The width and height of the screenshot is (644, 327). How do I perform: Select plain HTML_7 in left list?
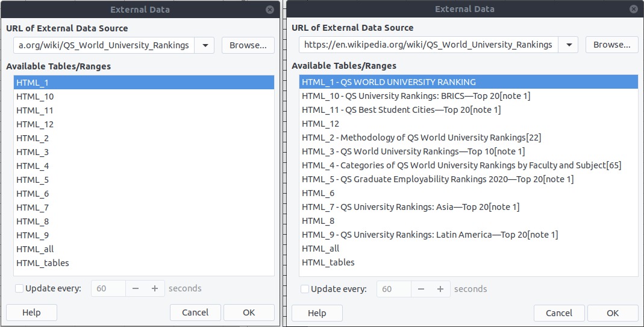[x=144, y=208]
